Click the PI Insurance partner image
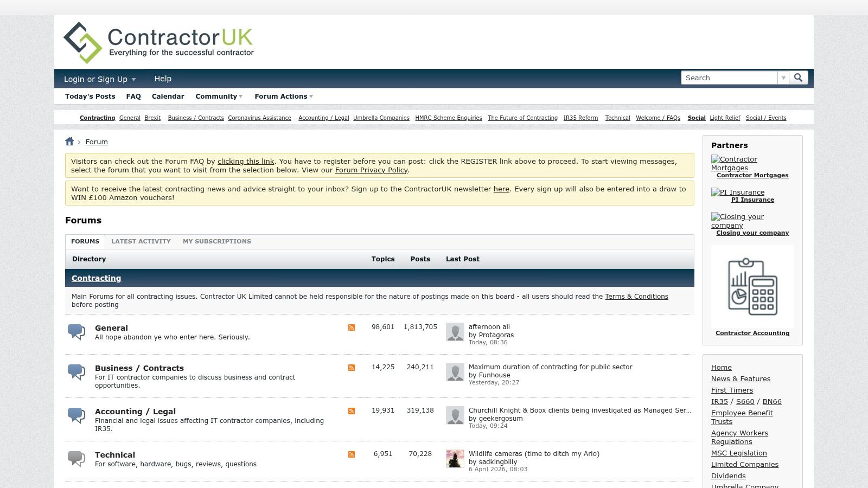The height and width of the screenshot is (488, 868). coord(738,192)
